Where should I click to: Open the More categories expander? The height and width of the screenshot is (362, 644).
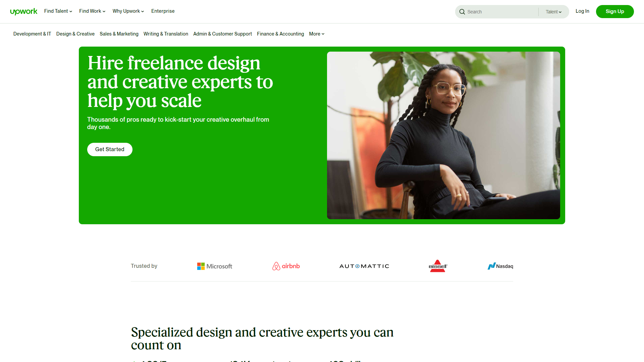pos(316,34)
